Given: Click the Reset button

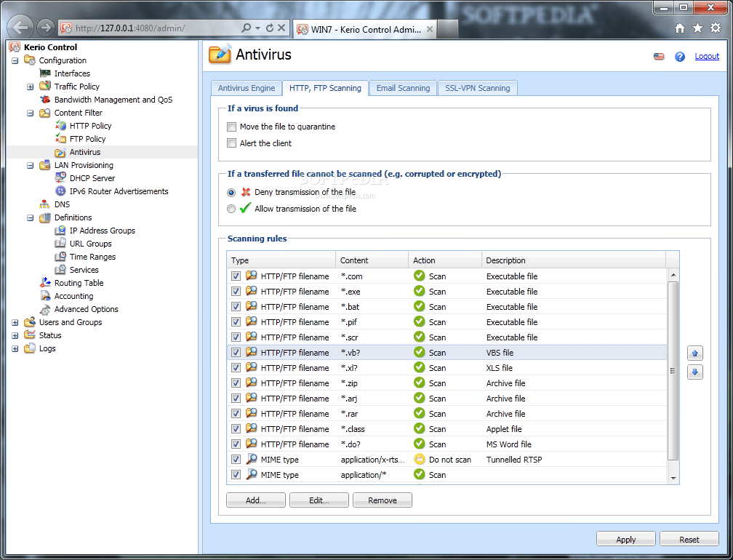Looking at the screenshot, I should 689,539.
